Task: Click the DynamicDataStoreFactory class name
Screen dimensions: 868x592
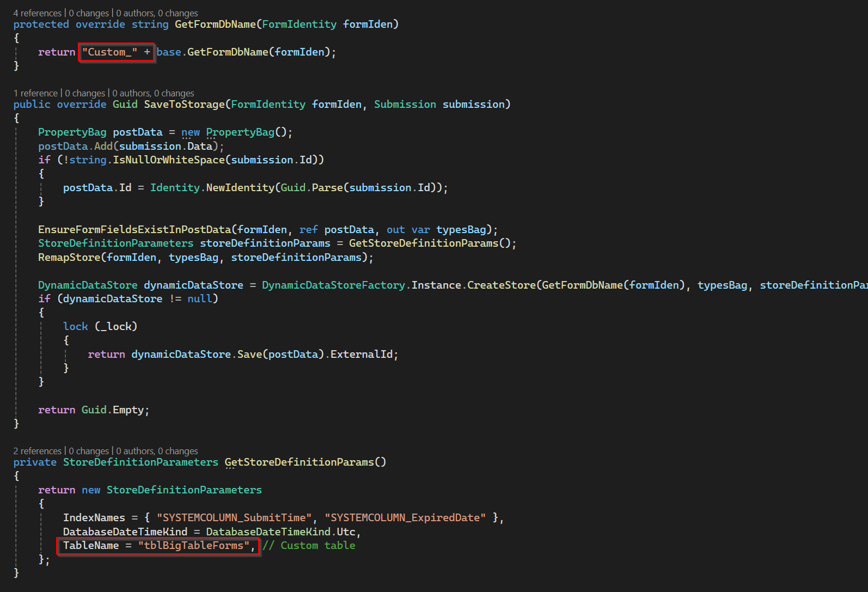Action: [x=333, y=285]
